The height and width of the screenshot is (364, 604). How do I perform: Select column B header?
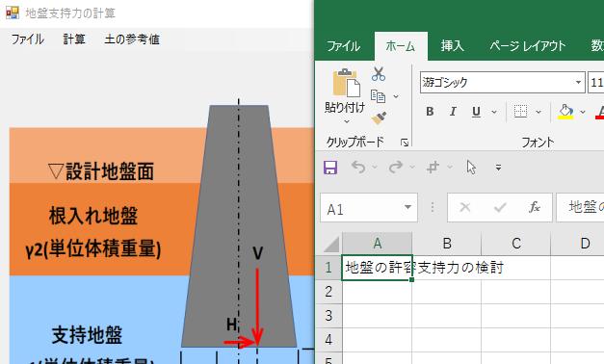point(446,244)
